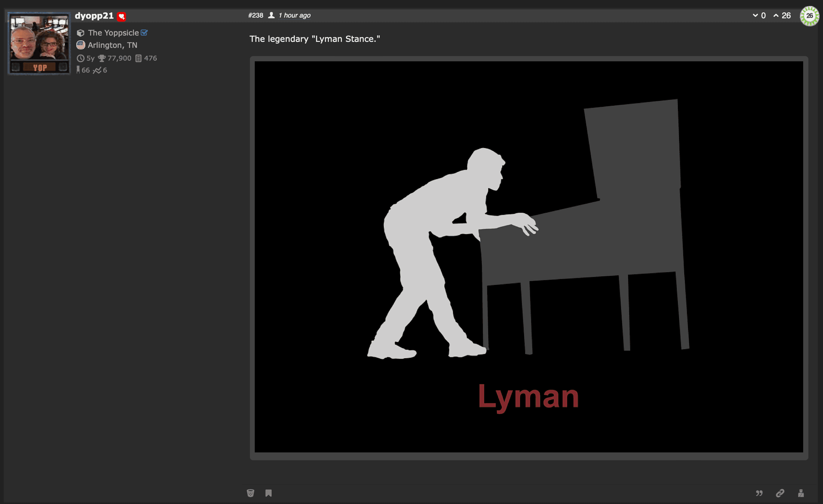The image size is (823, 504).
Task: Toggle the bookmark icon to save this post
Action: (269, 493)
